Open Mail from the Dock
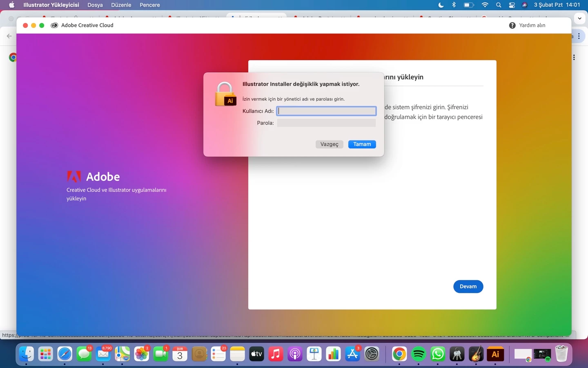This screenshot has height=368, width=588. click(103, 354)
